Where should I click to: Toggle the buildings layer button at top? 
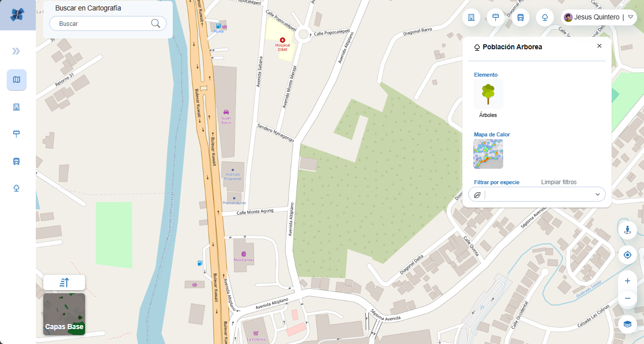click(471, 17)
